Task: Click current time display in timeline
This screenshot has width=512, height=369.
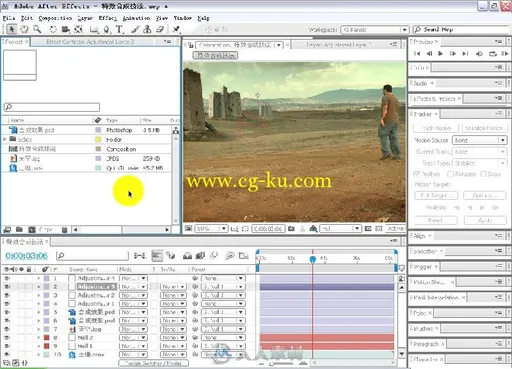Action: point(26,256)
